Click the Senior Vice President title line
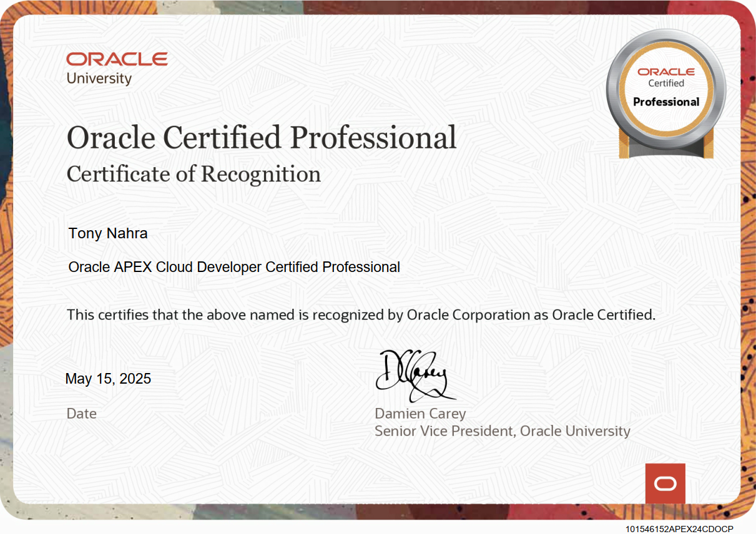 pos(502,431)
